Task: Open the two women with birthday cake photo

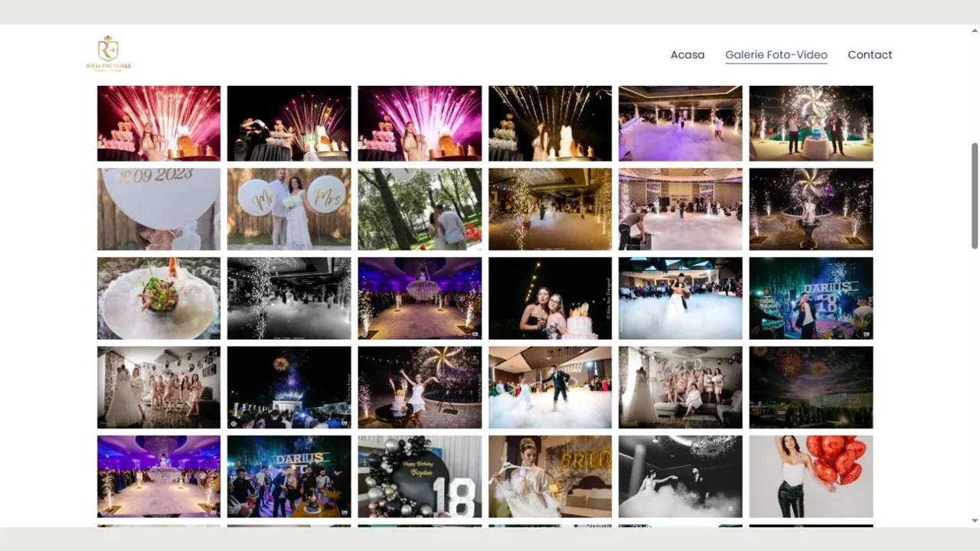Action: click(550, 298)
